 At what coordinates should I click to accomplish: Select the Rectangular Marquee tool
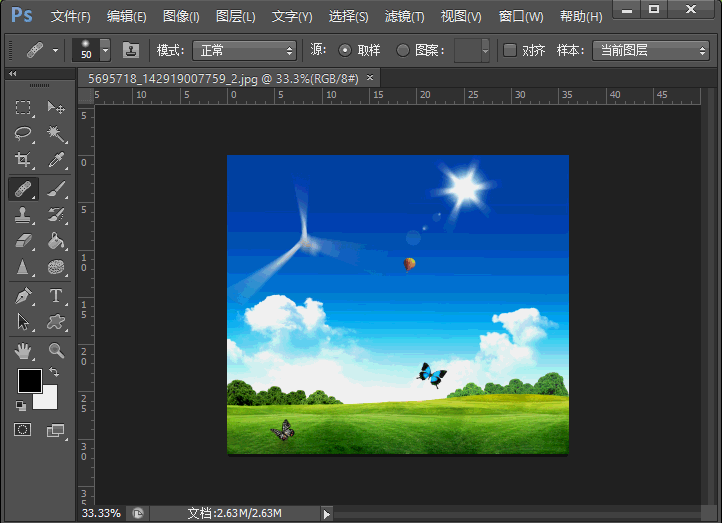(x=23, y=108)
